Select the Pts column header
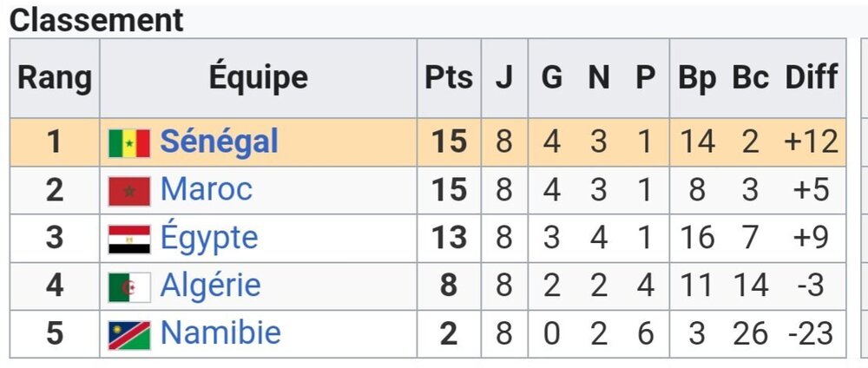The height and width of the screenshot is (368, 868). click(448, 78)
